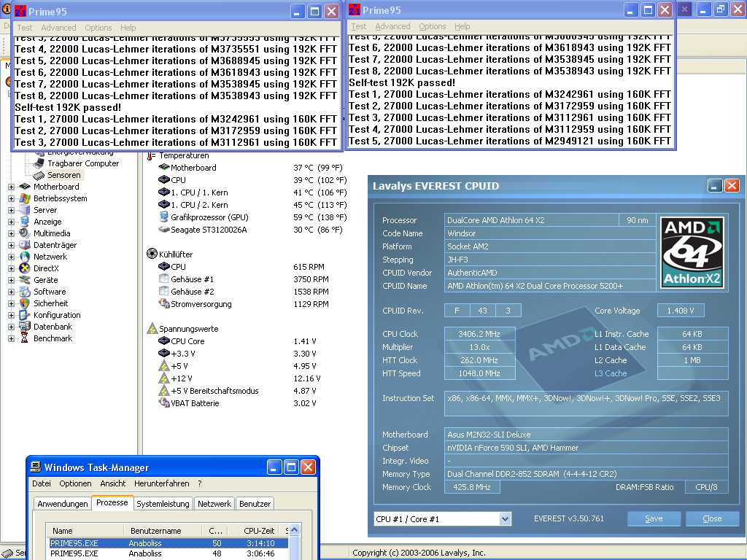Open Options menu in right Prime95 window
The width and height of the screenshot is (747, 560).
click(x=433, y=26)
